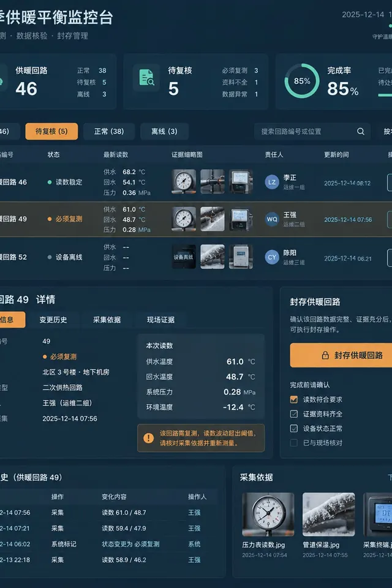Click the 回水温度 48.7 °C reading
This screenshot has width=392, height=588.
(x=201, y=377)
